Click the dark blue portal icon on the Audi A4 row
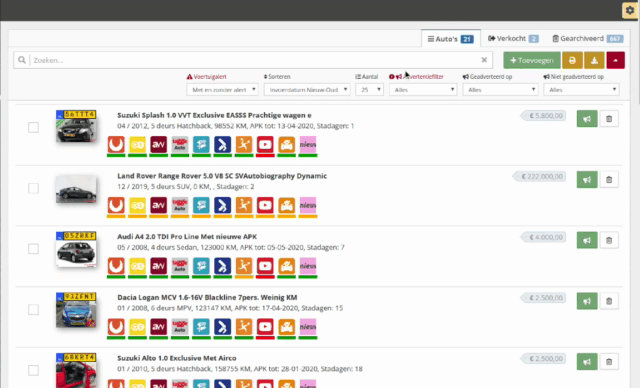Viewport: 640px width, 388px height. [222, 266]
